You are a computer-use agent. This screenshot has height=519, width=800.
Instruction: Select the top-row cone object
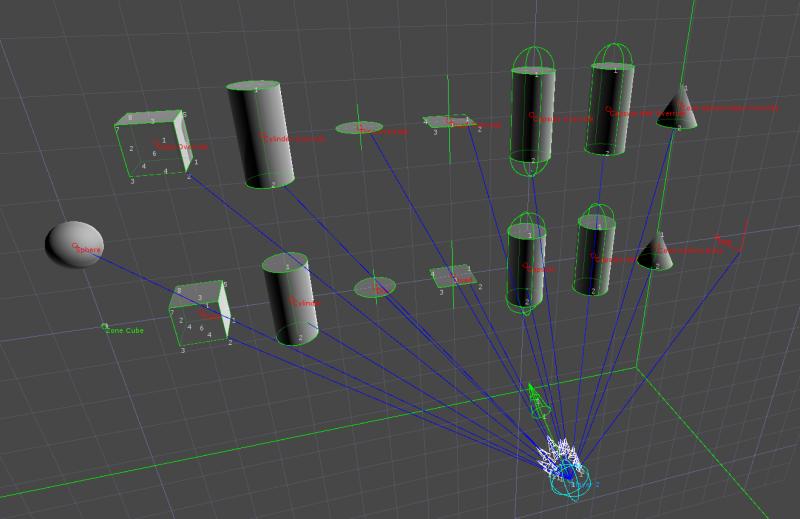680,110
